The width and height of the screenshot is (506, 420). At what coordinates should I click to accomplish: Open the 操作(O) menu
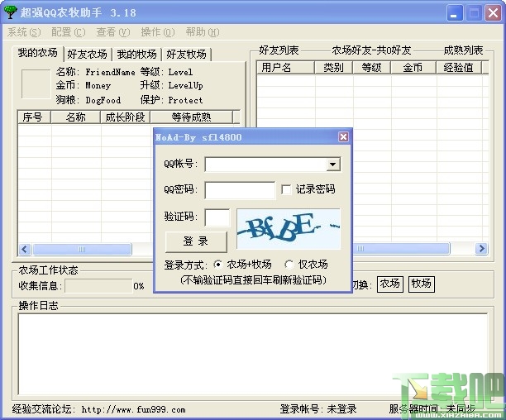pyautogui.click(x=158, y=32)
